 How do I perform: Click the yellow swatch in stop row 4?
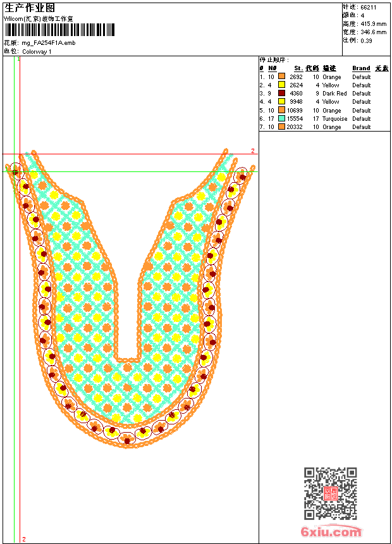pos(282,101)
